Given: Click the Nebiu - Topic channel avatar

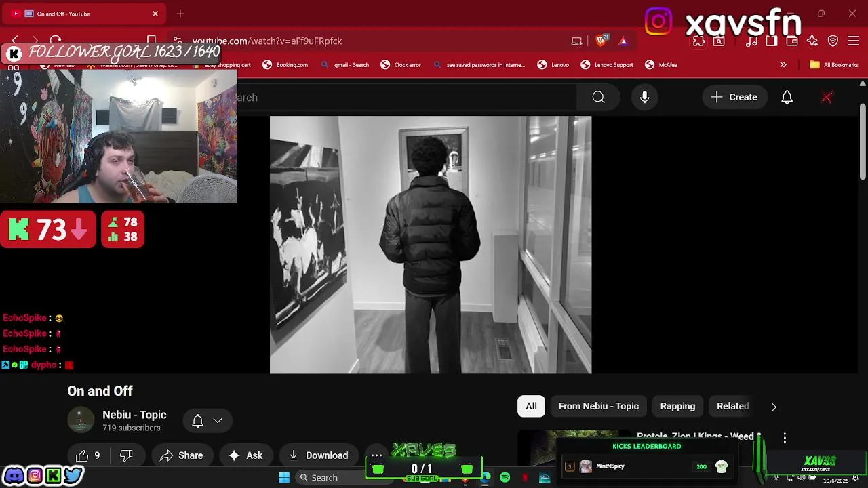Looking at the screenshot, I should [x=81, y=420].
